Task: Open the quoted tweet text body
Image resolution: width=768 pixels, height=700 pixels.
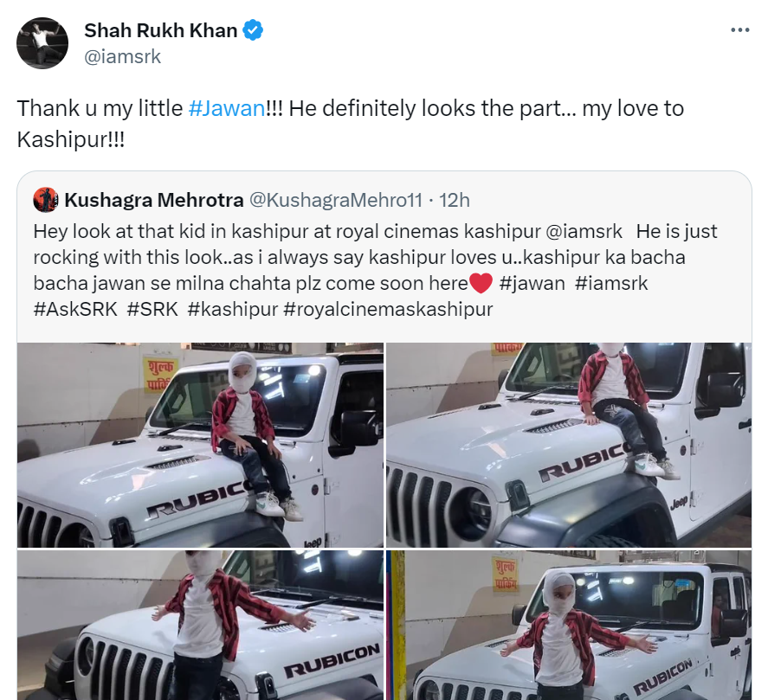Action: click(x=375, y=270)
